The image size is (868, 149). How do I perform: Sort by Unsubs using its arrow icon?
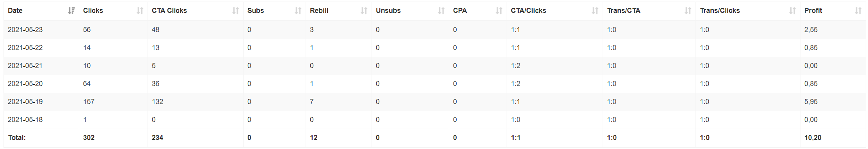click(441, 11)
